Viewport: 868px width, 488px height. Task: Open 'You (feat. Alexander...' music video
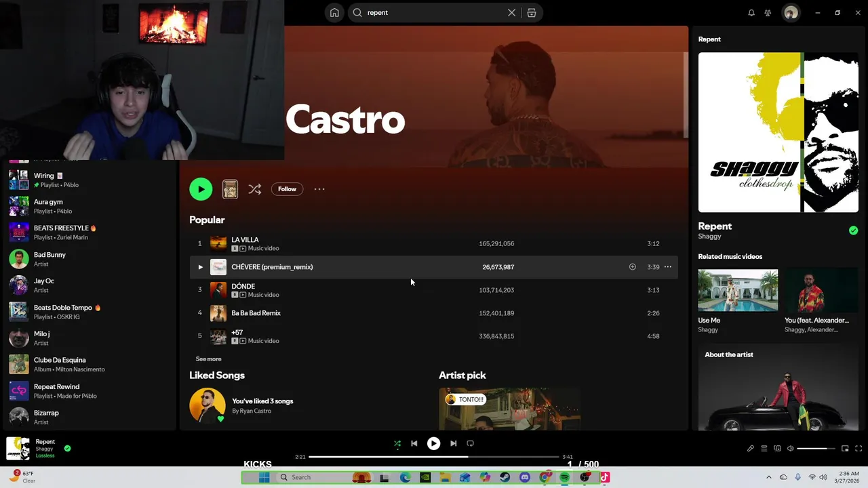[821, 302]
